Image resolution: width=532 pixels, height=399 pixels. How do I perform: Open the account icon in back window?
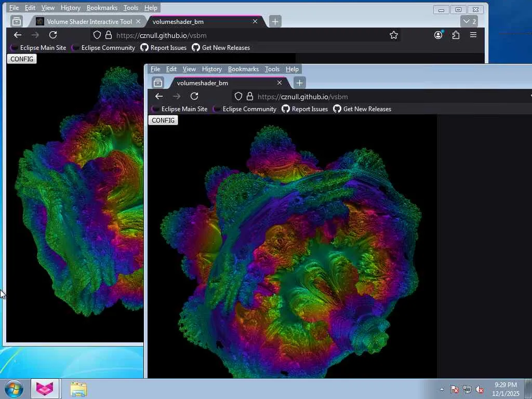(438, 35)
